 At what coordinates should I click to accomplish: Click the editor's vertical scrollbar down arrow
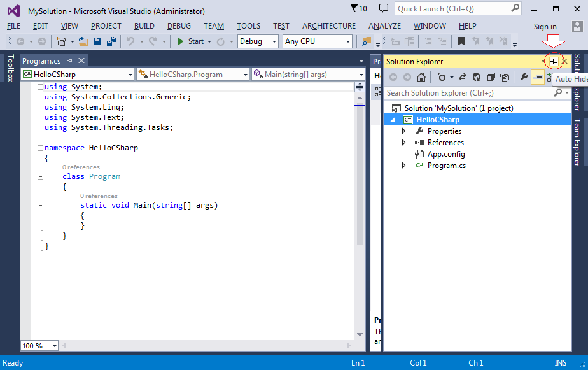pyautogui.click(x=360, y=334)
